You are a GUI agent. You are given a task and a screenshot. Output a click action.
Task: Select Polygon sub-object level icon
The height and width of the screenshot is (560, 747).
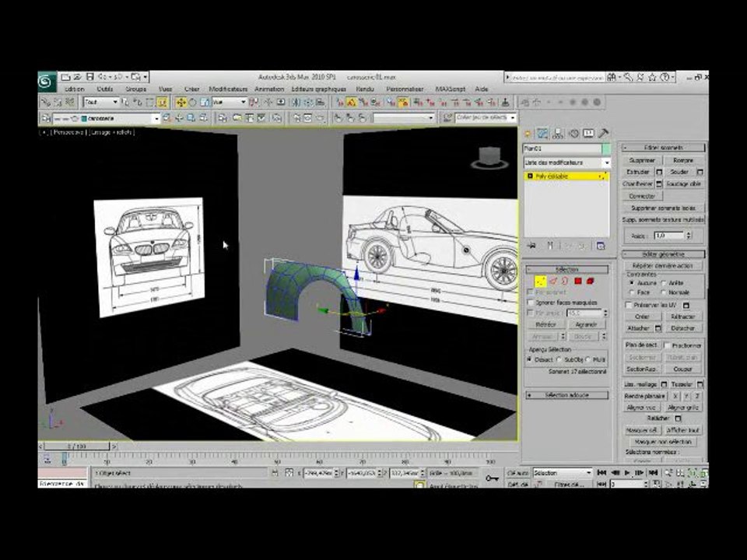578,281
